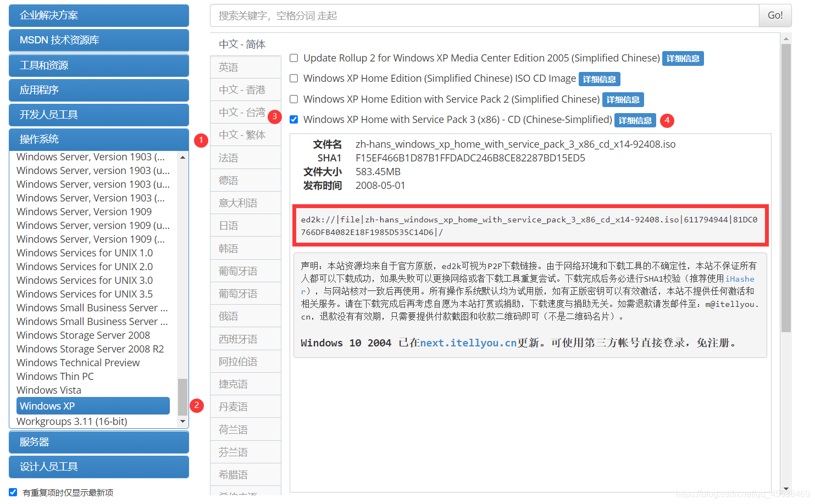Viewport: 815px width, 504px height.
Task: Switch to the 英语 language tab
Action: click(245, 67)
